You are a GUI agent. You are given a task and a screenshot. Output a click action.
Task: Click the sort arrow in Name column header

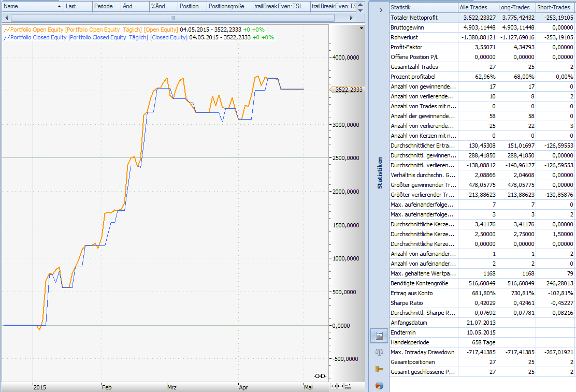(x=59, y=6)
